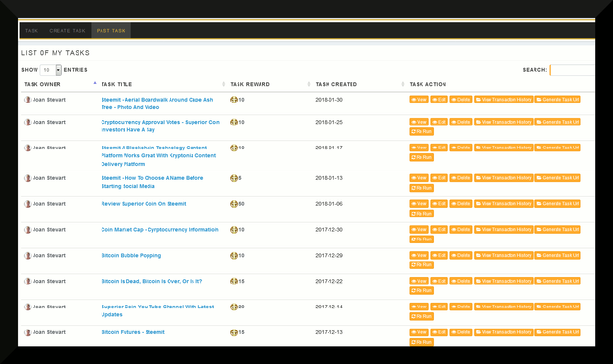Viewport: 613px width, 364px height.
Task: Open 'Cryptocurrency Approval Votes' task link
Action: click(160, 125)
